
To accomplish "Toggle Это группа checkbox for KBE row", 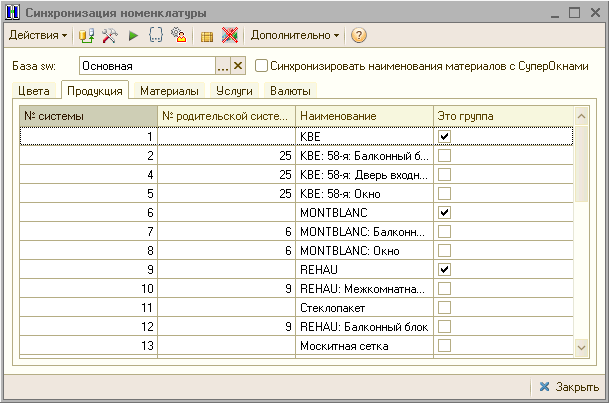I will (x=444, y=137).
